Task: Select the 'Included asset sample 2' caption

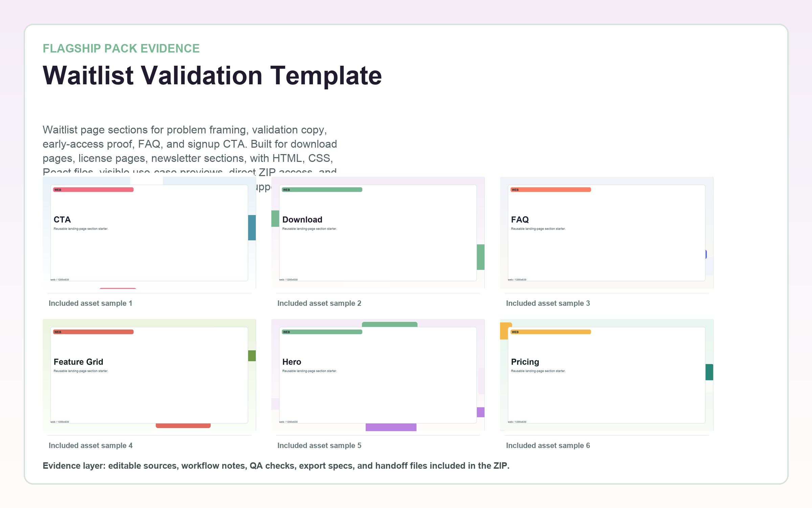Action: click(319, 303)
